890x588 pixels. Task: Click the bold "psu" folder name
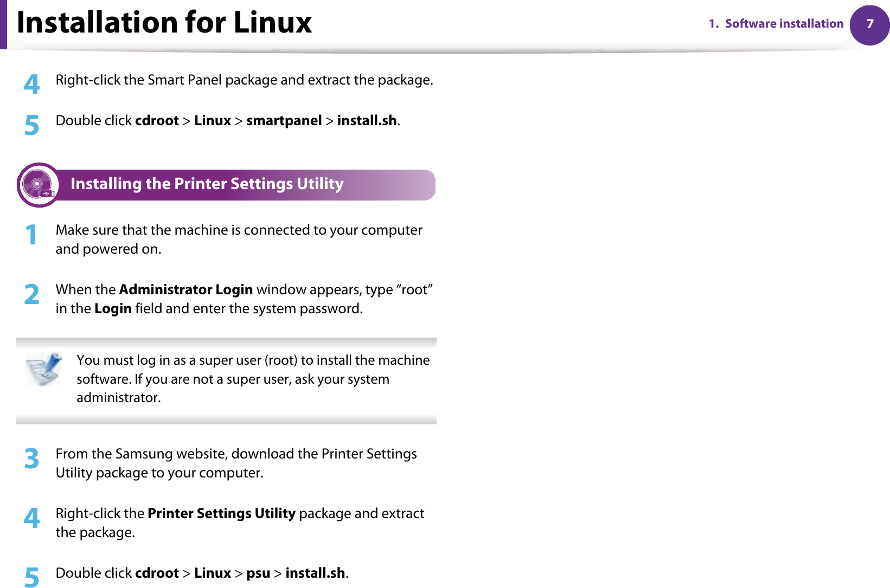[258, 573]
